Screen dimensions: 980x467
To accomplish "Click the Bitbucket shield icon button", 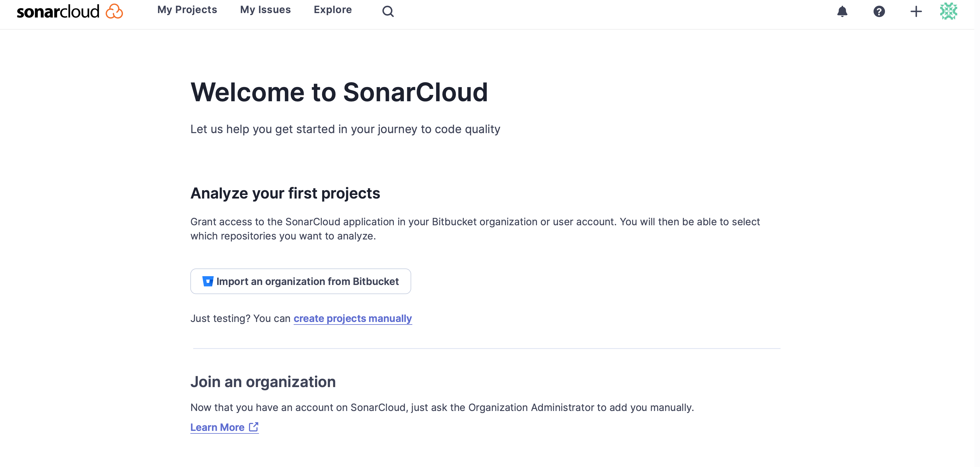I will point(207,281).
